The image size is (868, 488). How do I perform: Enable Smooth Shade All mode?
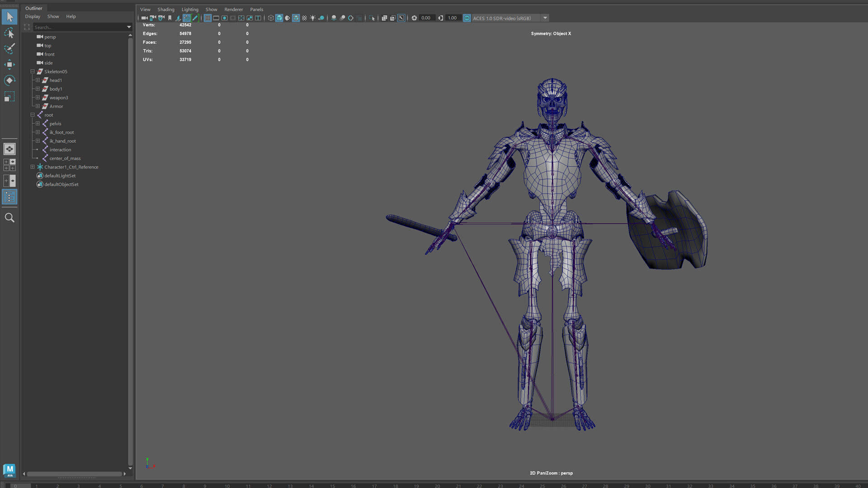tap(279, 18)
